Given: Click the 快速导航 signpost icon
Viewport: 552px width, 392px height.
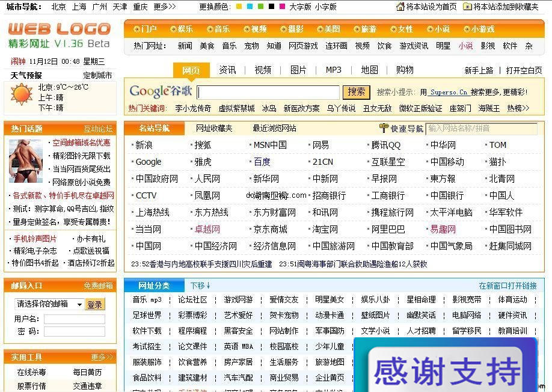Looking at the screenshot, I should pyautogui.click(x=384, y=127).
